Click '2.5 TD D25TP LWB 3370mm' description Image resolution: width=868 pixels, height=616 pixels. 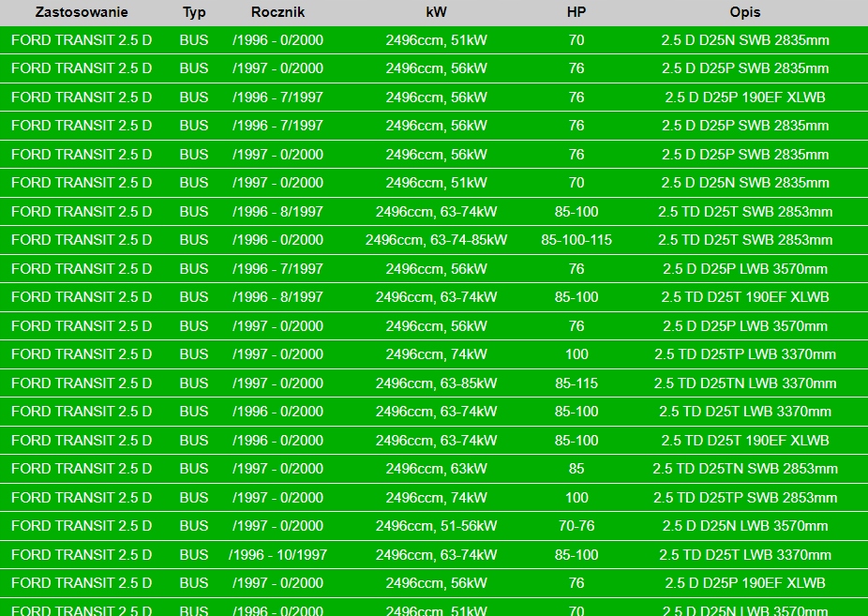coord(745,354)
